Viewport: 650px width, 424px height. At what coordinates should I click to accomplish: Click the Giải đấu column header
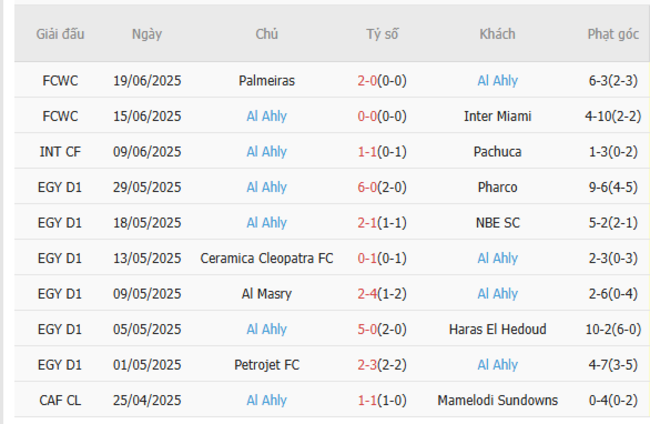[60, 34]
